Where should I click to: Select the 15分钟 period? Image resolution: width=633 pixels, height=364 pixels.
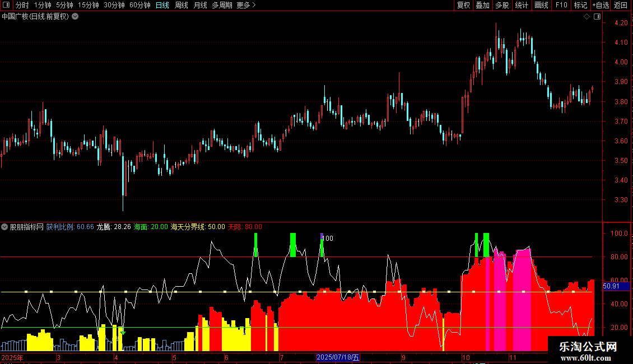pos(89,5)
